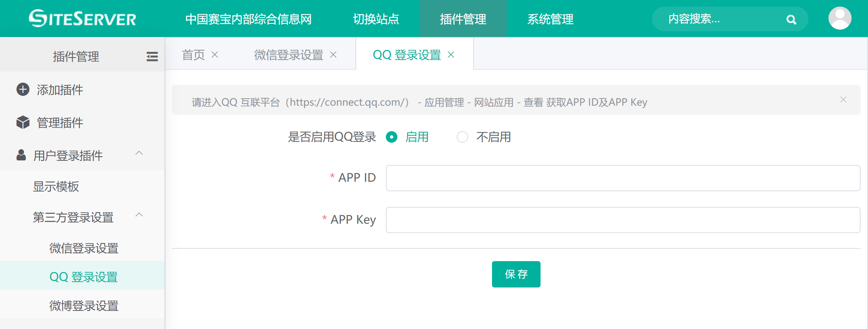The image size is (868, 329).
Task: Click the cube icon for 管理插件
Action: tap(23, 122)
